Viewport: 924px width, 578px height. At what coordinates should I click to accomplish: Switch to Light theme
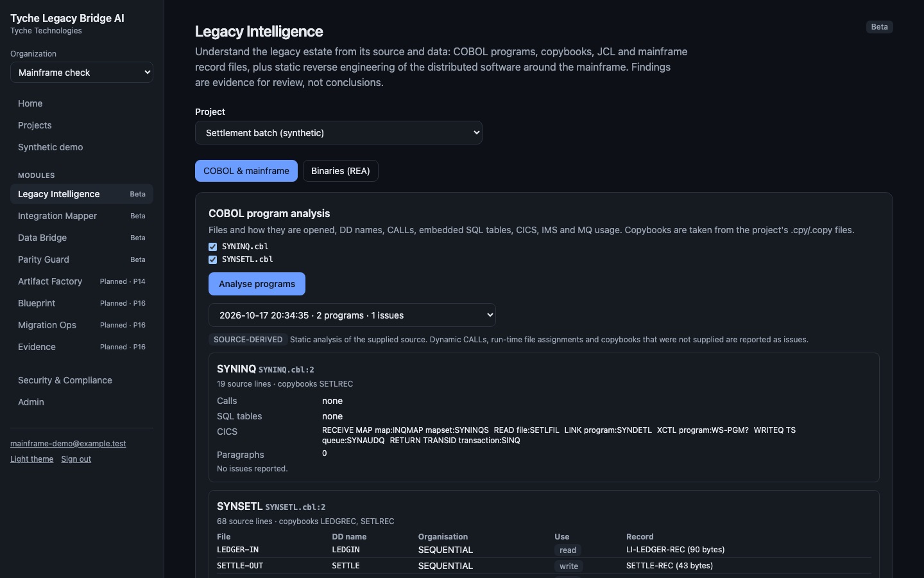tap(31, 459)
